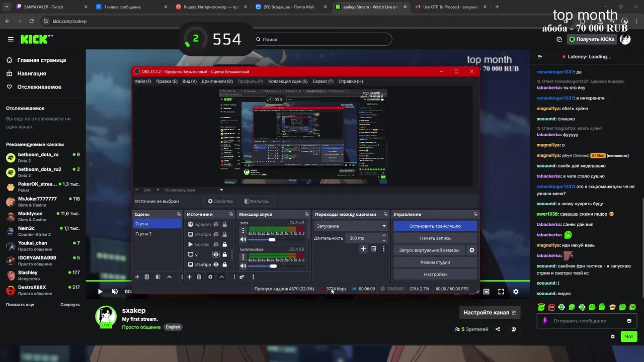Open preview scaling По размеру окна dropdown
The height and width of the screenshot is (362, 644).
pyautogui.click(x=194, y=190)
